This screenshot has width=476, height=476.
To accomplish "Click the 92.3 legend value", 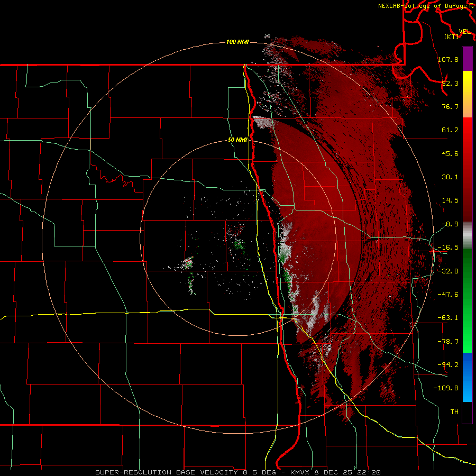I will (450, 83).
